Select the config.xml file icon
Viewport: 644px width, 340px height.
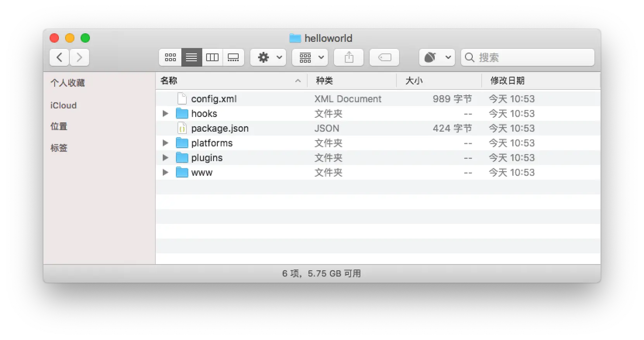click(182, 99)
